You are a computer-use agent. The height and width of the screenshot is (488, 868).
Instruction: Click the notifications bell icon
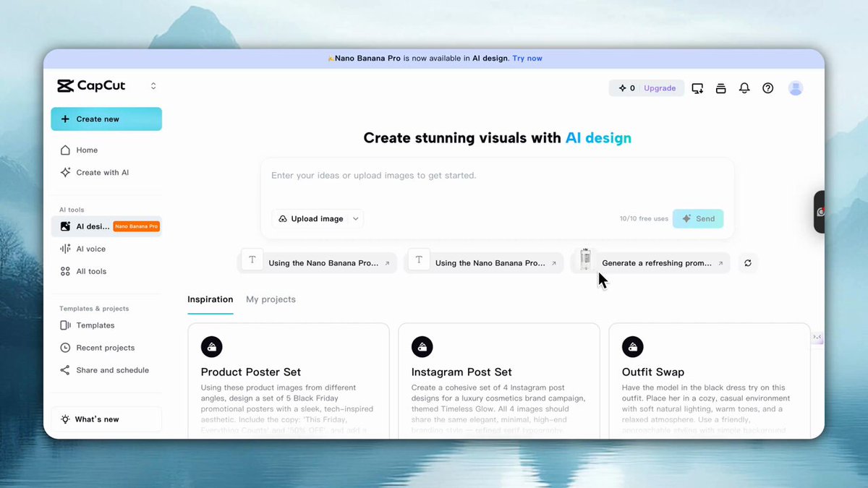(744, 88)
